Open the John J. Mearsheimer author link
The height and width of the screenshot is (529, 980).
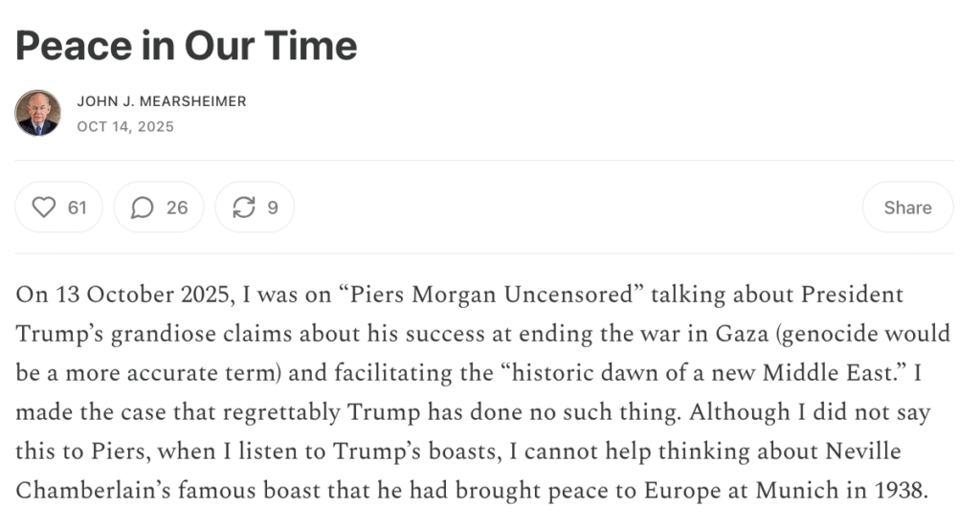(x=161, y=101)
